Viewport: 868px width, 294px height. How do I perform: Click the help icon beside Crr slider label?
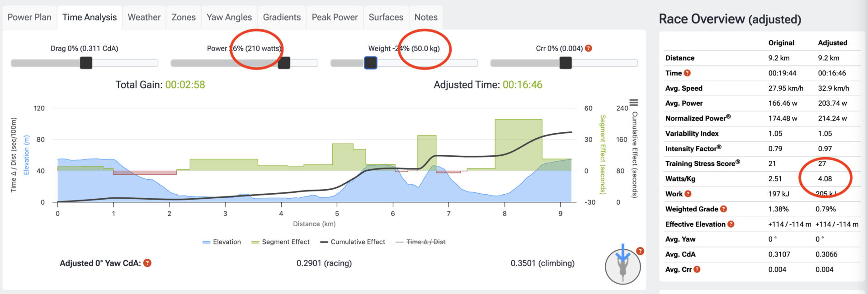(588, 48)
